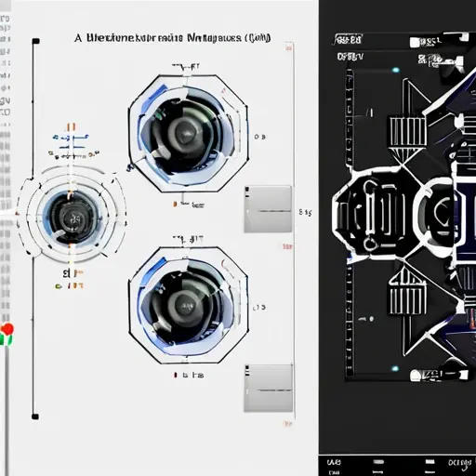Click the title heading above the lens diagrams
The height and width of the screenshot is (476, 476).
click(x=172, y=38)
